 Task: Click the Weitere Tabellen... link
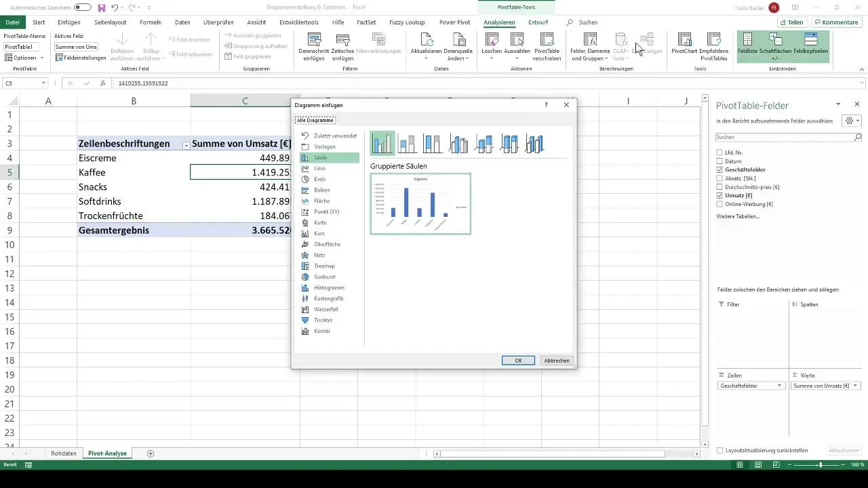tap(738, 216)
